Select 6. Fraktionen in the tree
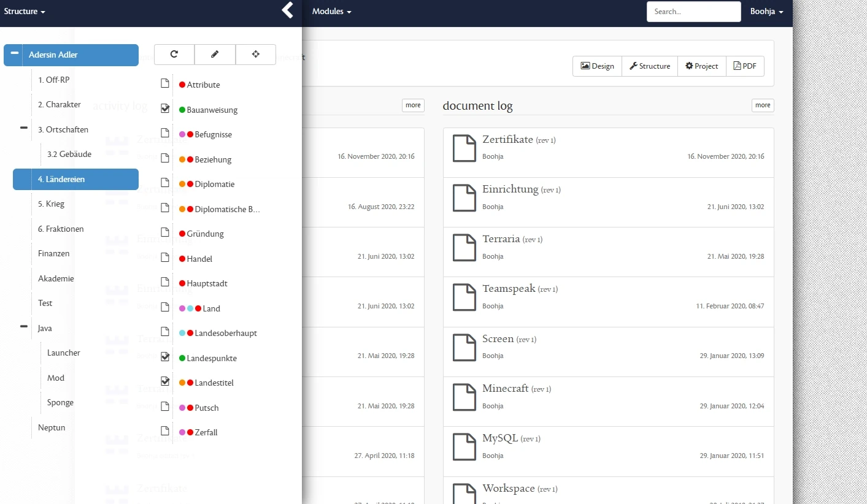Viewport: 867px width, 504px height. (x=61, y=229)
